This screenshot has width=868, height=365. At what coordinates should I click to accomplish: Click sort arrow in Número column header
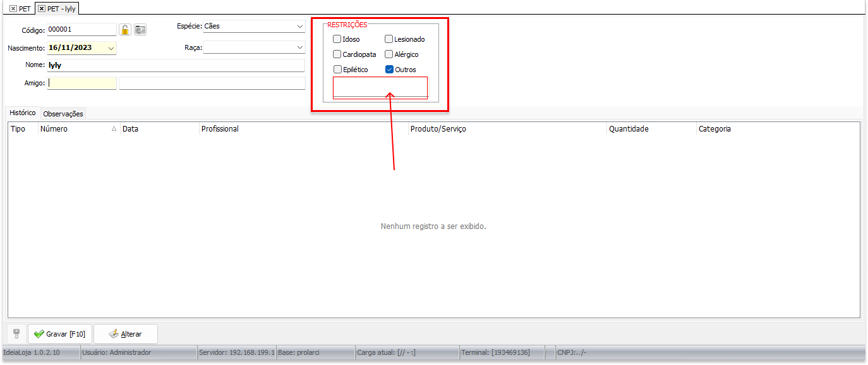[x=114, y=129]
